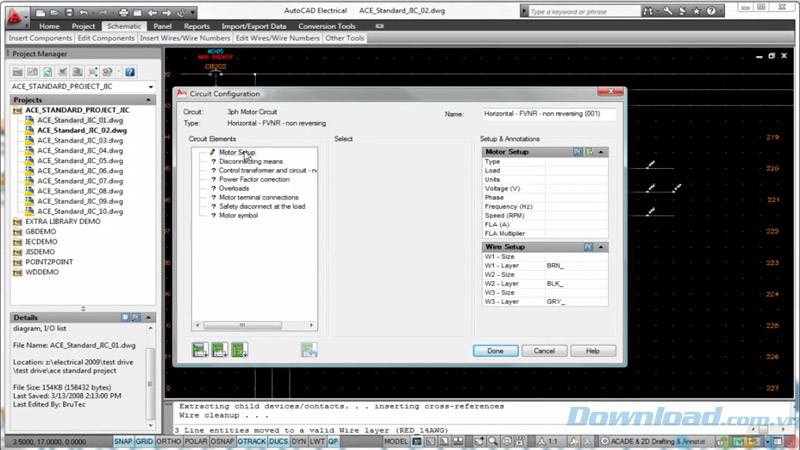Collapse the Wire Setup section arrow

601,246
